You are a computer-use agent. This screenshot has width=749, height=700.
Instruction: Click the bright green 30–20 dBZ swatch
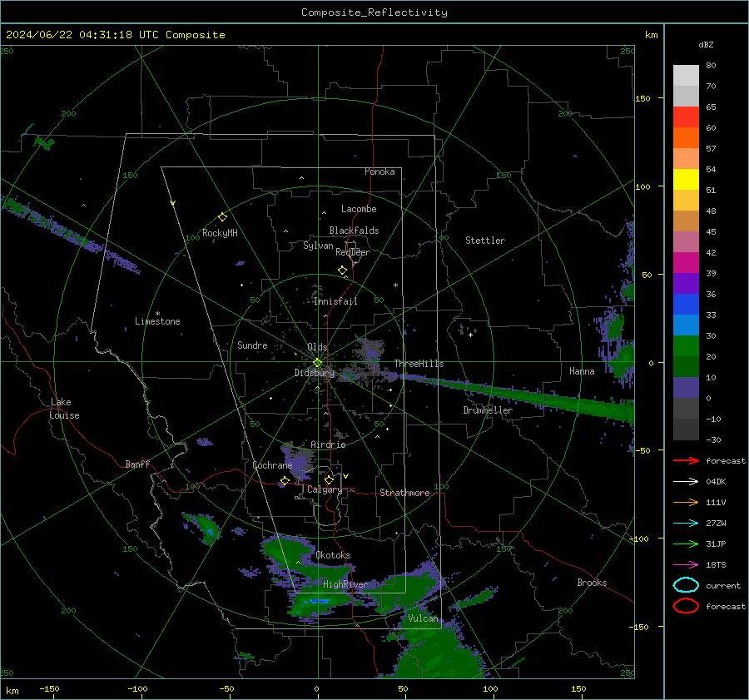tap(686, 346)
